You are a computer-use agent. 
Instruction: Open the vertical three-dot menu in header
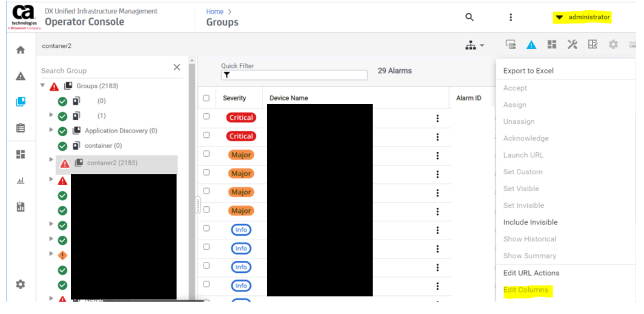pos(511,17)
